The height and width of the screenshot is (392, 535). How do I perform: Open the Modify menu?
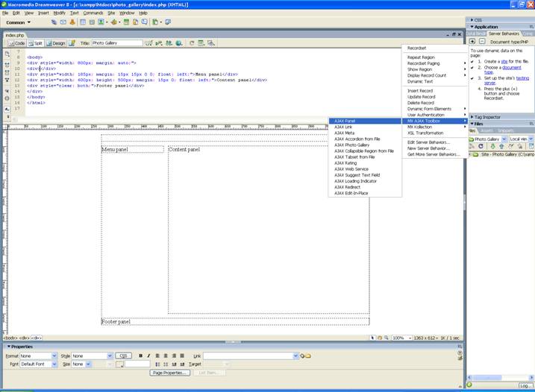click(60, 13)
